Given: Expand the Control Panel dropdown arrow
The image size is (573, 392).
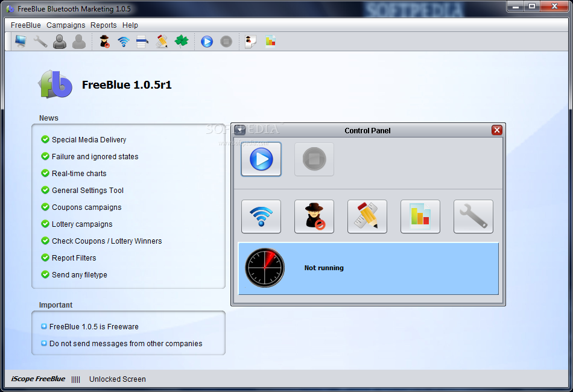Looking at the screenshot, I should pyautogui.click(x=239, y=130).
